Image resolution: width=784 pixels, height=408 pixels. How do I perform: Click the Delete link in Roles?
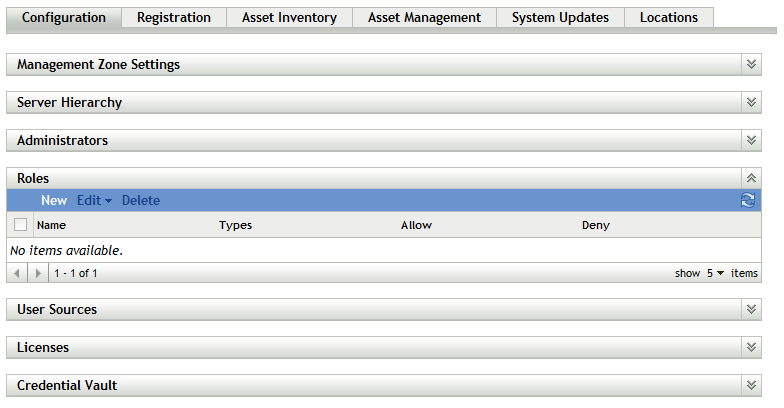pos(141,201)
